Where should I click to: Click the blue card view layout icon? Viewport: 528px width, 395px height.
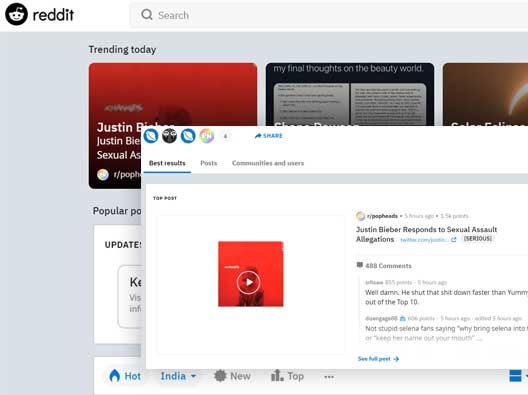tap(515, 376)
